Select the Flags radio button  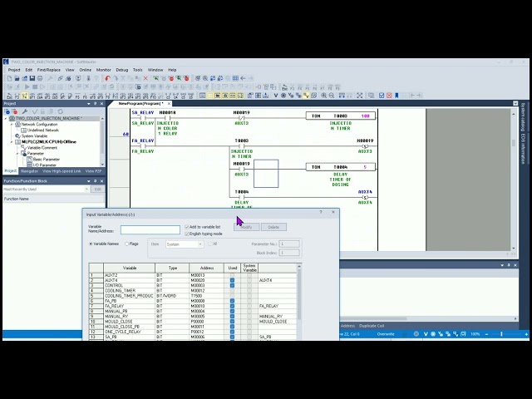point(127,244)
